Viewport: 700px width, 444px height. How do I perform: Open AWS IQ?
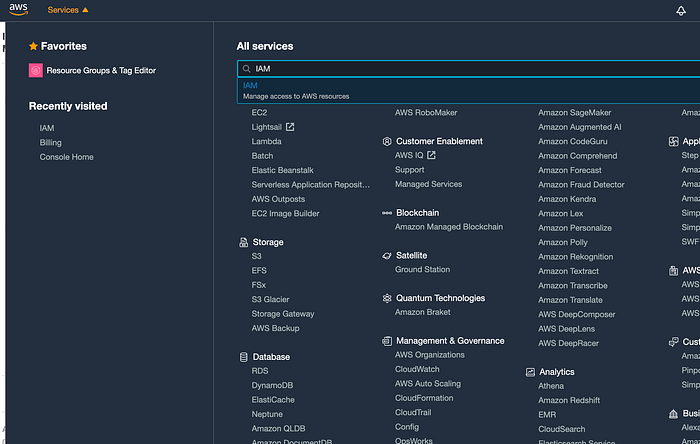pyautogui.click(x=409, y=155)
